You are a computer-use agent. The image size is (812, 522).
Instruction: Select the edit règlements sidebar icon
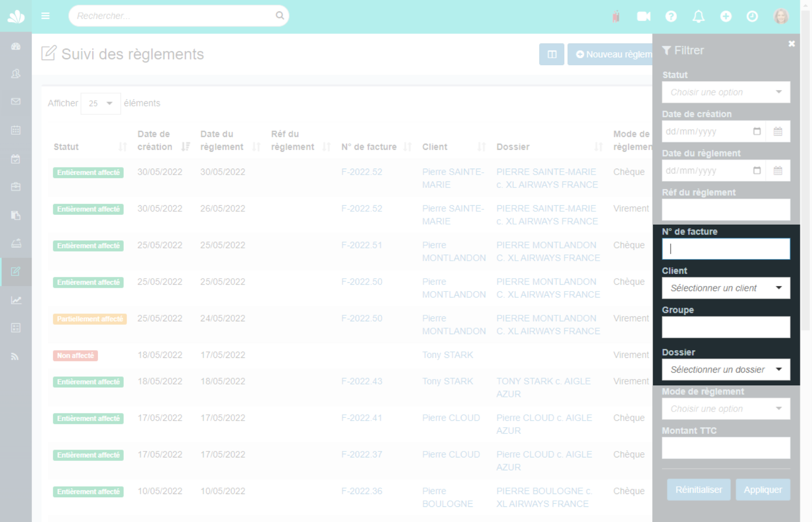[16, 271]
